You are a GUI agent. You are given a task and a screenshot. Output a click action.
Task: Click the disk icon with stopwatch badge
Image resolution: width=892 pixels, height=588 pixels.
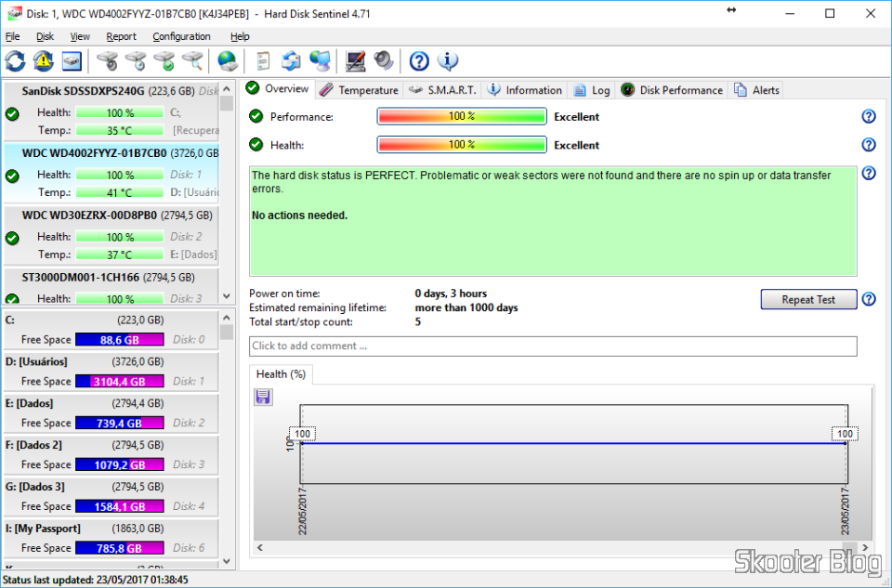(107, 61)
